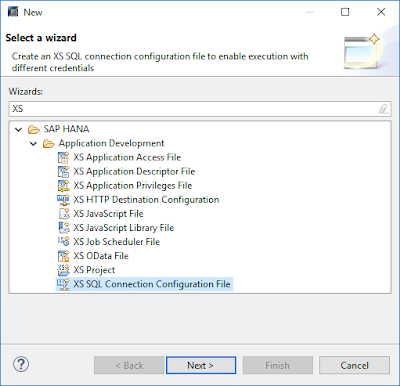This screenshot has height=386, width=400.
Task: Select XS Application Access File entry
Action: 127,157
